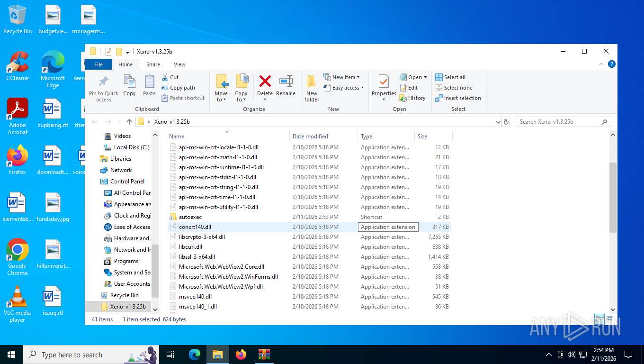This screenshot has width=644, height=364.
Task: Click Copy path in the ribbon
Action: pyautogui.click(x=178, y=88)
